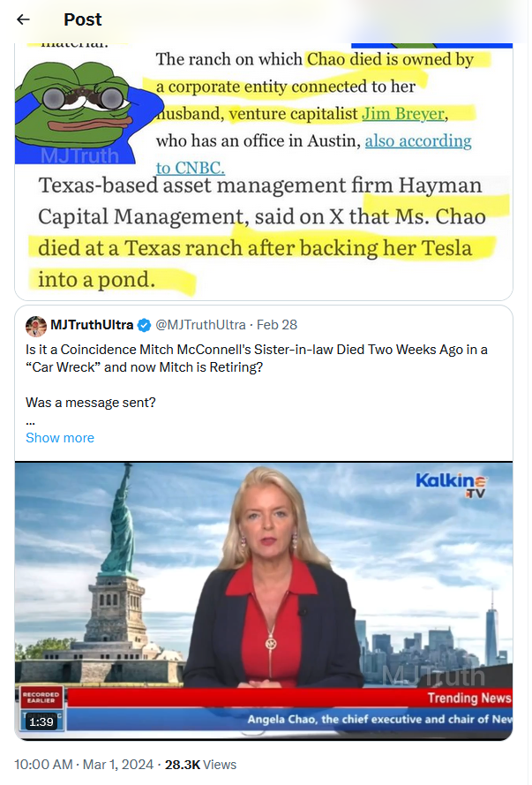Click the Recorded Earlier badge in video
The height and width of the screenshot is (785, 532).
(41, 698)
